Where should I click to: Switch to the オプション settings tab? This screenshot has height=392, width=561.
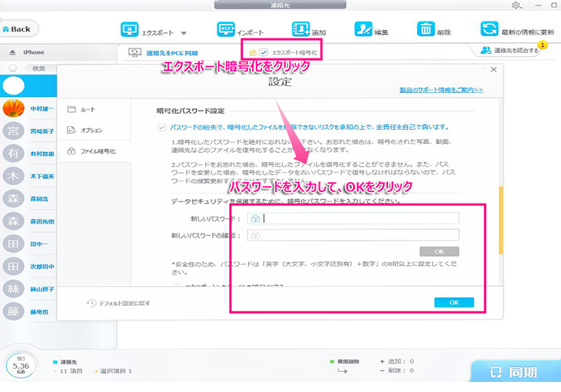(x=91, y=131)
